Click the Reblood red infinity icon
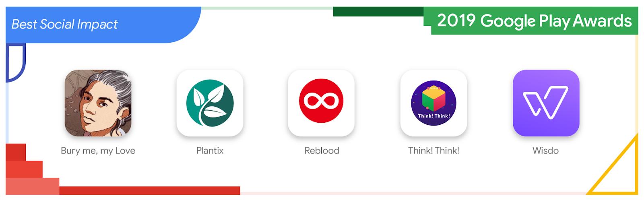 (321, 103)
